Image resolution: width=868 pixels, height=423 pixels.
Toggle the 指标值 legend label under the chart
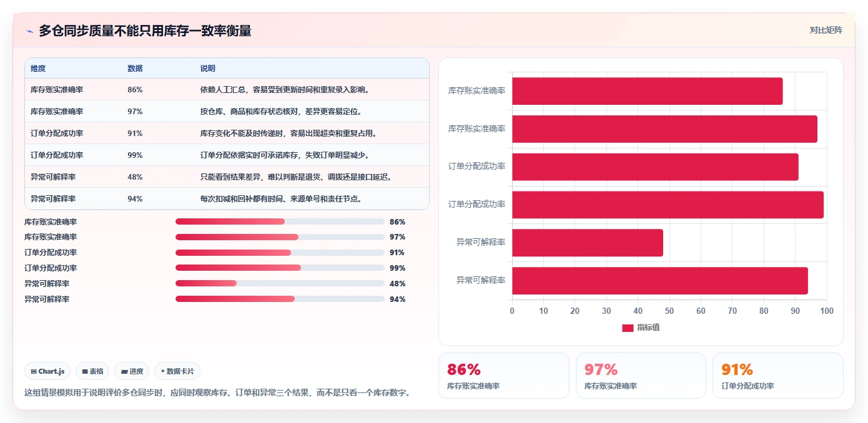point(648,328)
